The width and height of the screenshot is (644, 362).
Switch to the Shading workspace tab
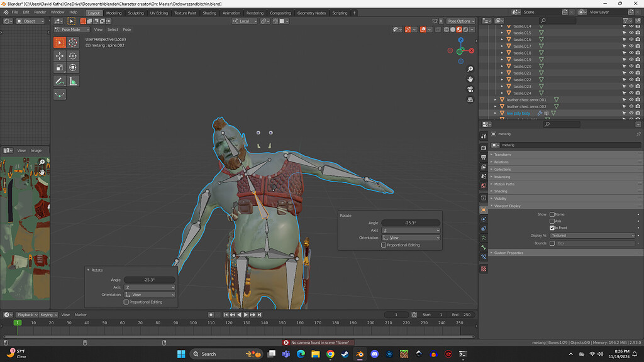[209, 13]
